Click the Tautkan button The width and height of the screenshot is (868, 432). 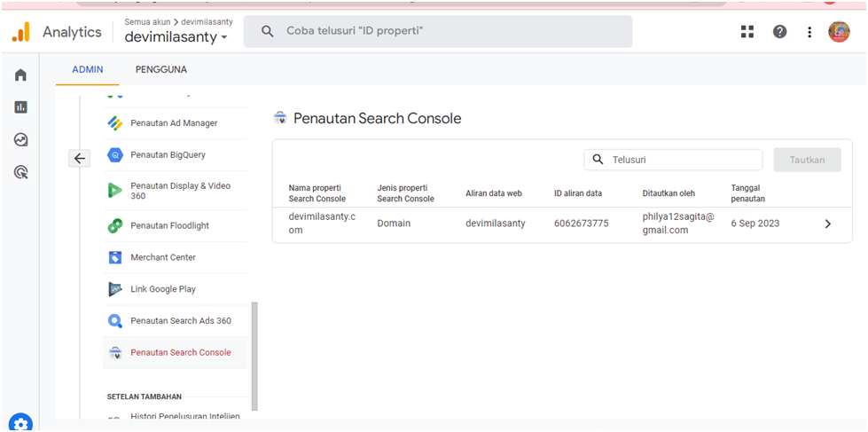807,160
